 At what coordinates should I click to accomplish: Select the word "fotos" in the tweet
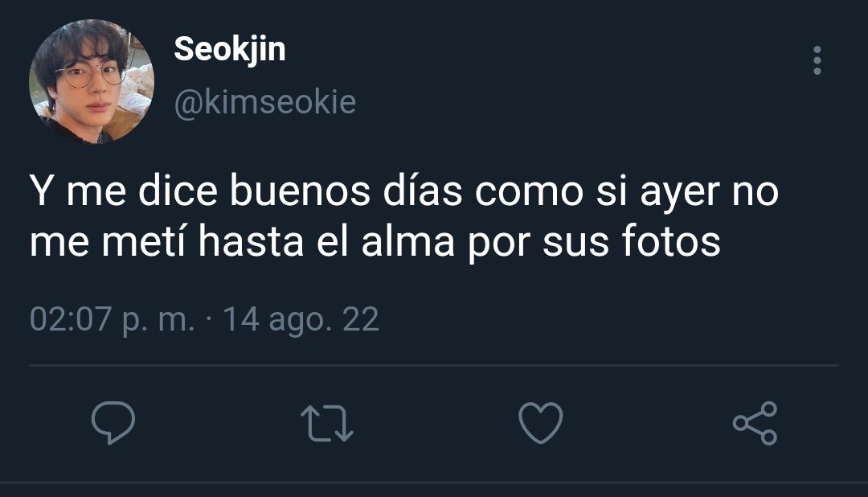[x=671, y=241]
